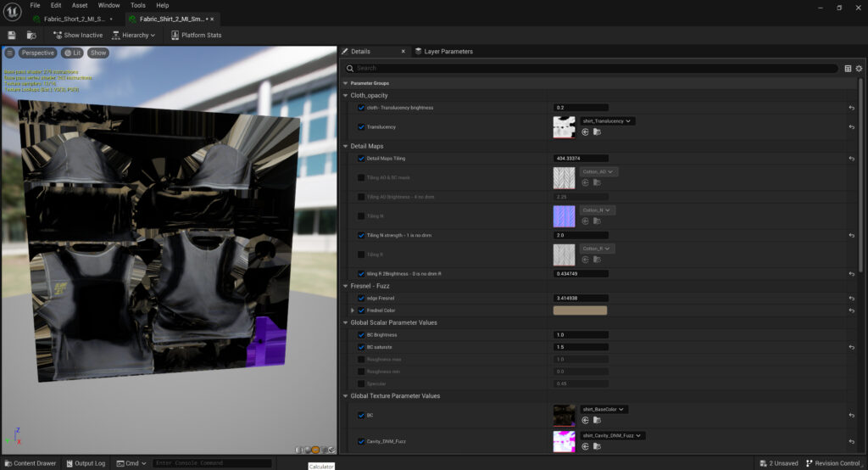Open the Content Drawer
Viewport: 868px width, 470px height.
tap(30, 463)
